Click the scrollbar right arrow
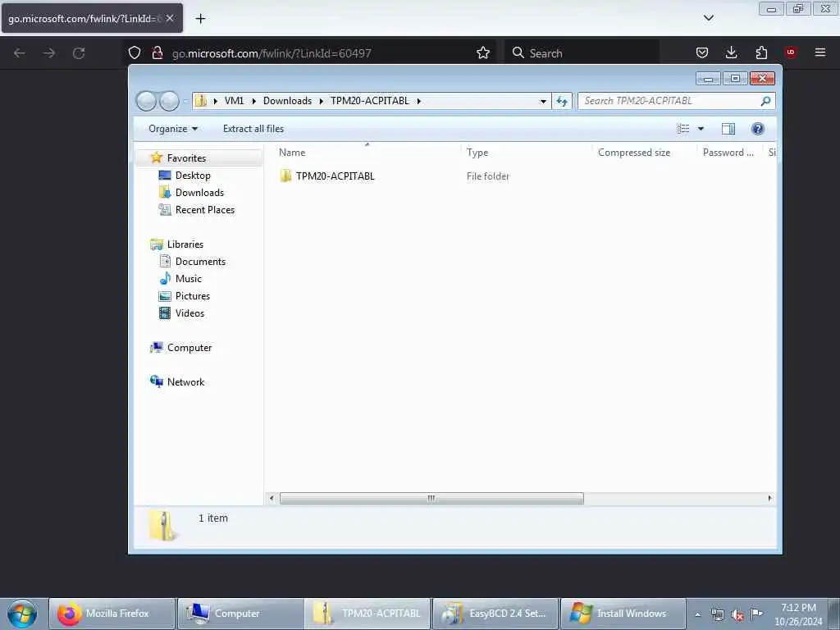 point(769,498)
